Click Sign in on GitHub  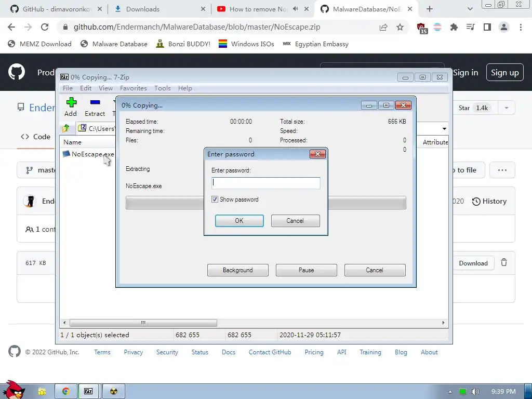(465, 73)
